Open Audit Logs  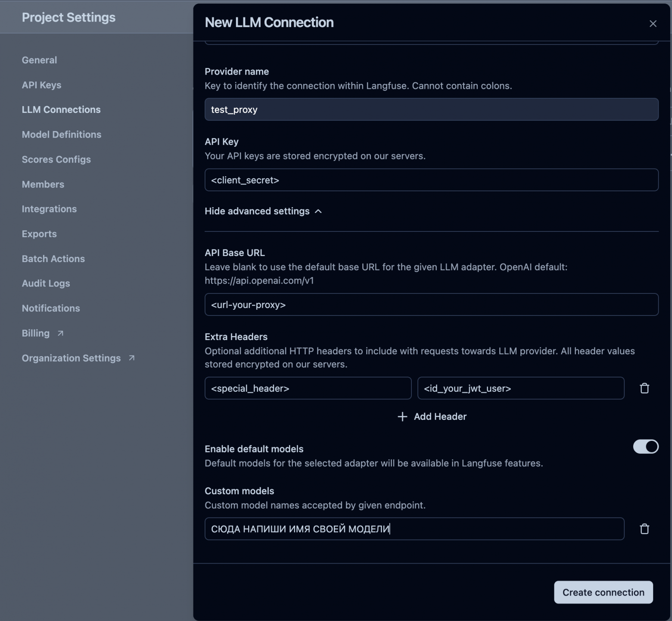click(46, 283)
